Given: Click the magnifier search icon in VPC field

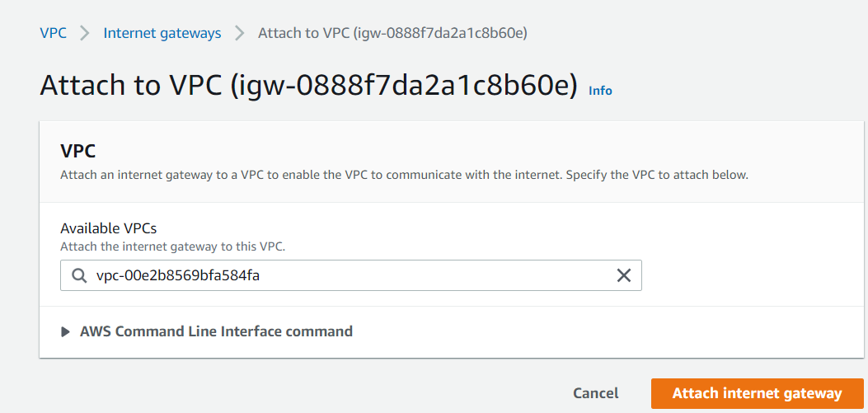Looking at the screenshot, I should [79, 276].
